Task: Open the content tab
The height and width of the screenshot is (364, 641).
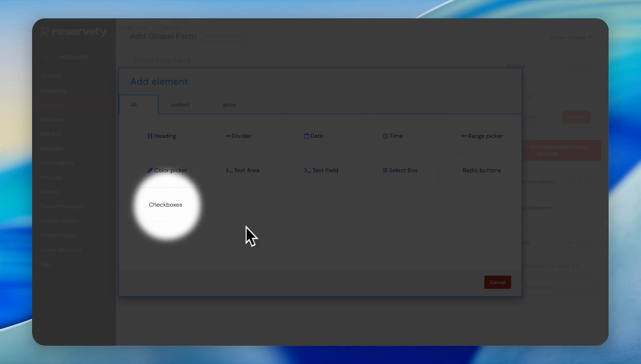Action: 180,105
